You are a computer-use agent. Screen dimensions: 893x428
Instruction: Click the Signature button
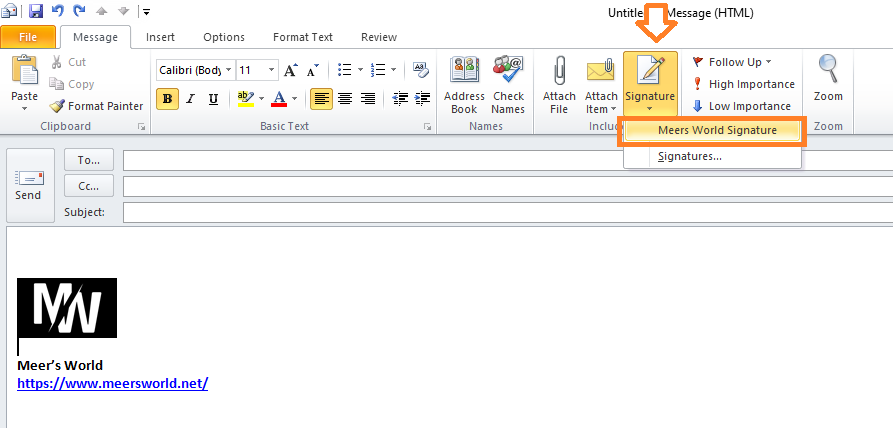coord(650,84)
